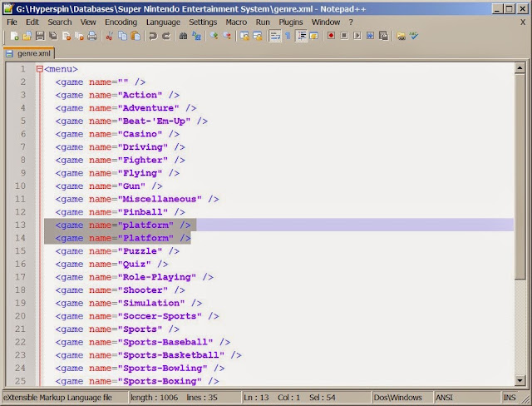The height and width of the screenshot is (406, 532).
Task: Click the Zoom Out toolbar icon
Action: click(227, 36)
